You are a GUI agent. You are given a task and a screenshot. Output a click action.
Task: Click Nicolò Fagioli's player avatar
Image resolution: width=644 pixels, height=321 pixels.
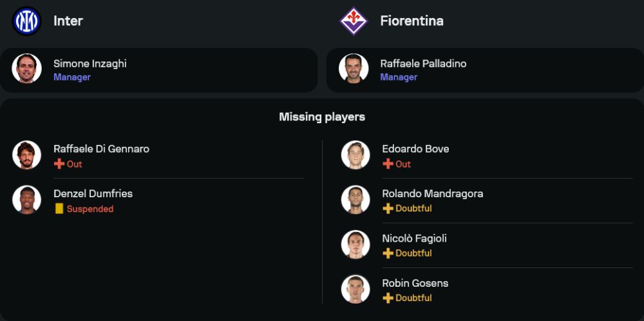click(x=355, y=244)
